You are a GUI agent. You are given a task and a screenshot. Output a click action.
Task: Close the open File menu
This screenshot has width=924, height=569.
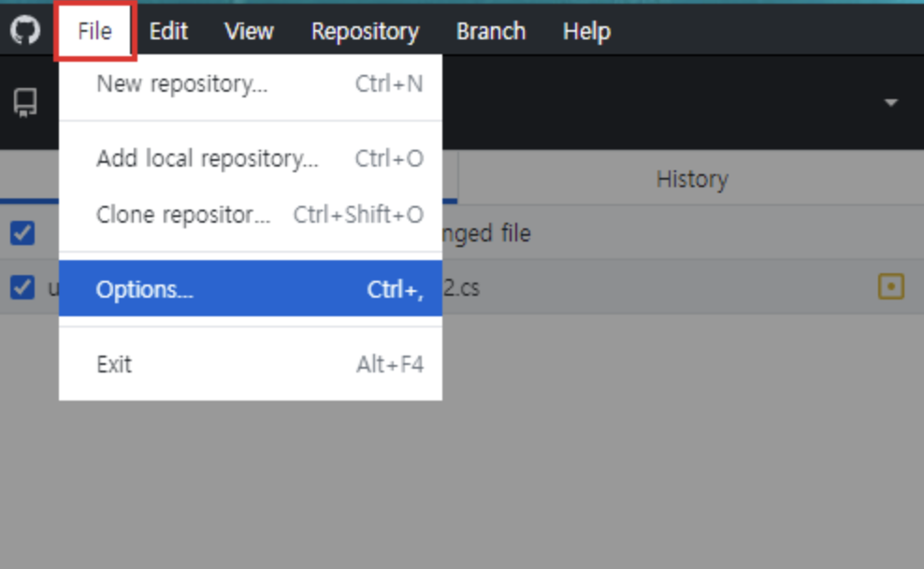tap(94, 31)
